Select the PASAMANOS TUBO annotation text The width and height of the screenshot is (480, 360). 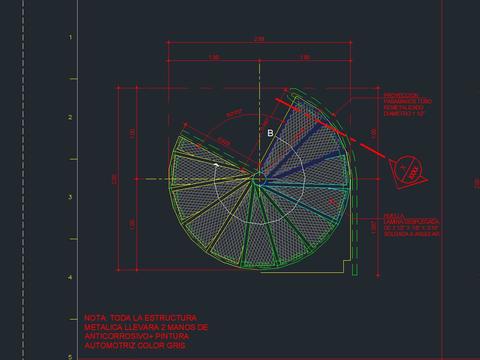coord(408,105)
